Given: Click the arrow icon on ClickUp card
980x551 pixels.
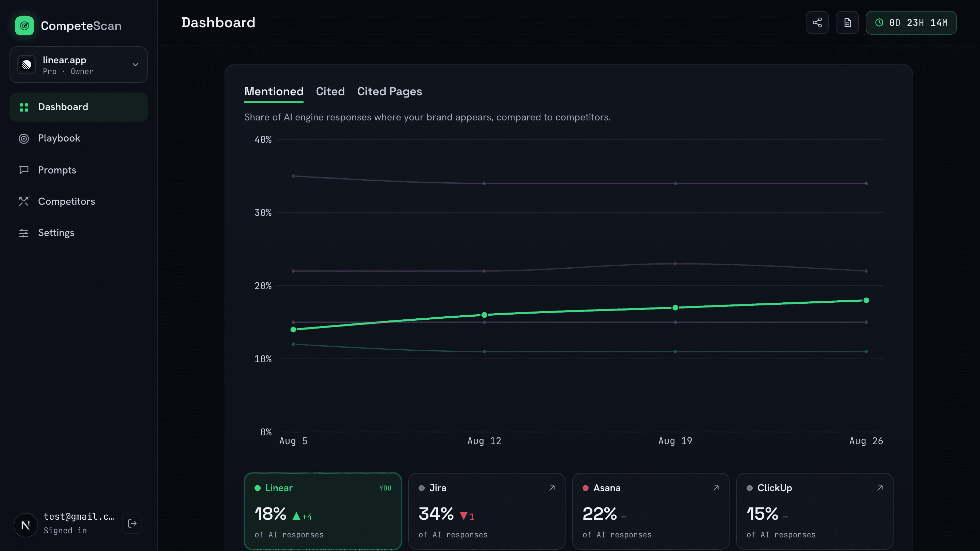Looking at the screenshot, I should click(x=880, y=488).
